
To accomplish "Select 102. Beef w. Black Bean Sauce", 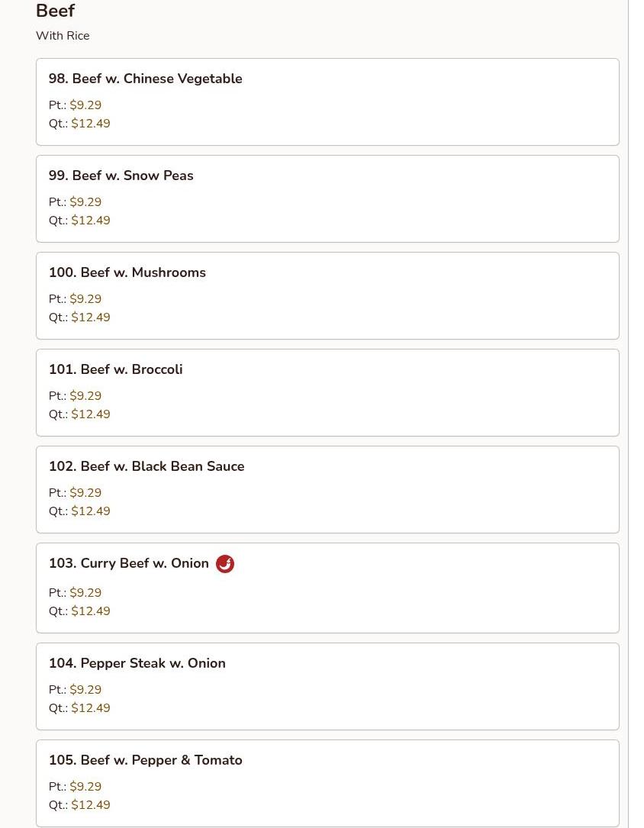I will [x=327, y=489].
